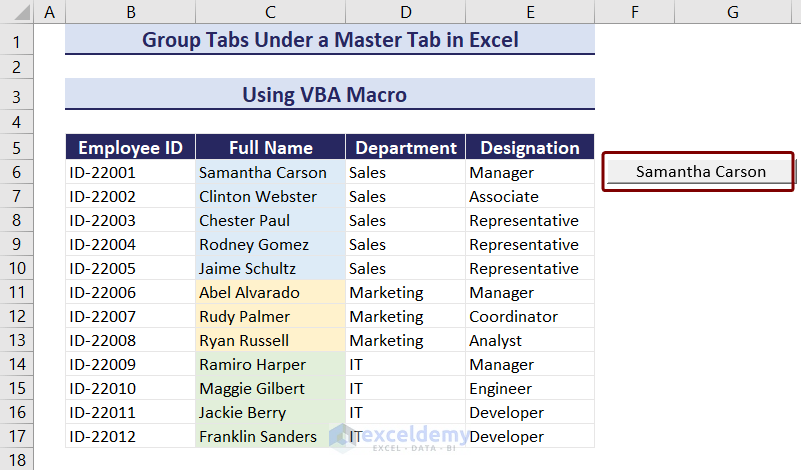Image resolution: width=801 pixels, height=470 pixels.
Task: Select row 12 header
Action: (16, 316)
